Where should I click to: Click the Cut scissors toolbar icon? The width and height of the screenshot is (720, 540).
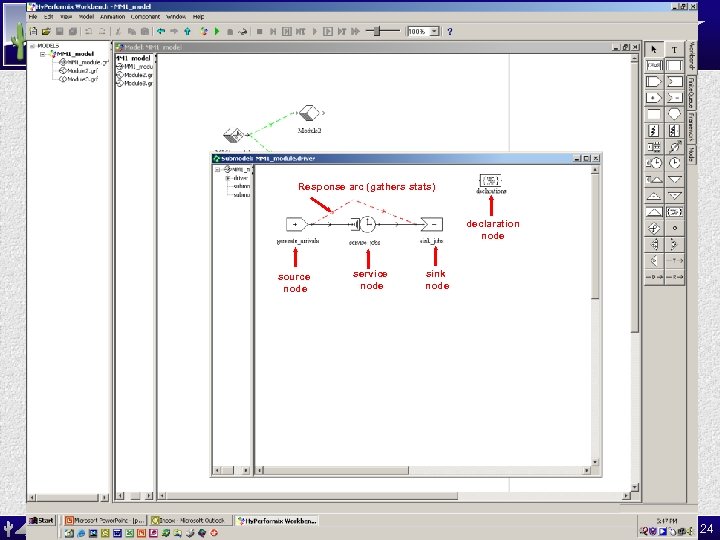point(118,32)
